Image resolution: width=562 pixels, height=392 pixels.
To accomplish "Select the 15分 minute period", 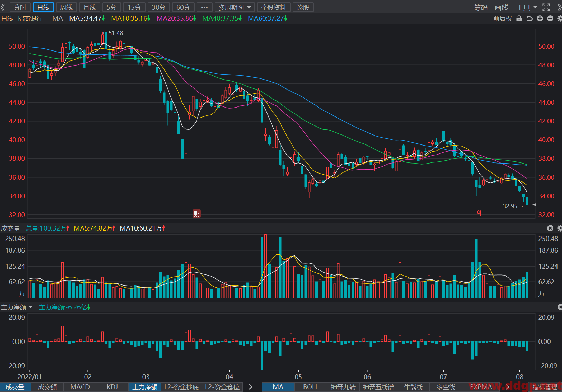I will 134,7.
